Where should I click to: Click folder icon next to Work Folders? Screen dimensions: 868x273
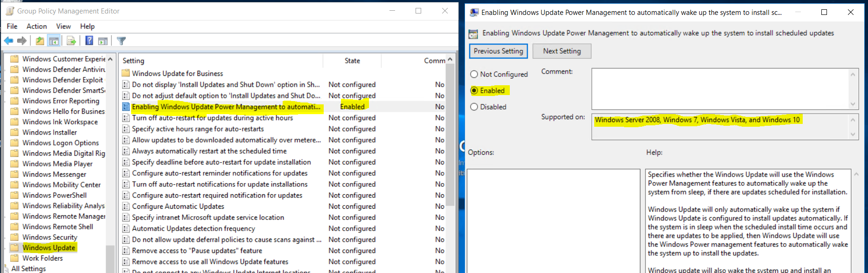tap(14, 258)
